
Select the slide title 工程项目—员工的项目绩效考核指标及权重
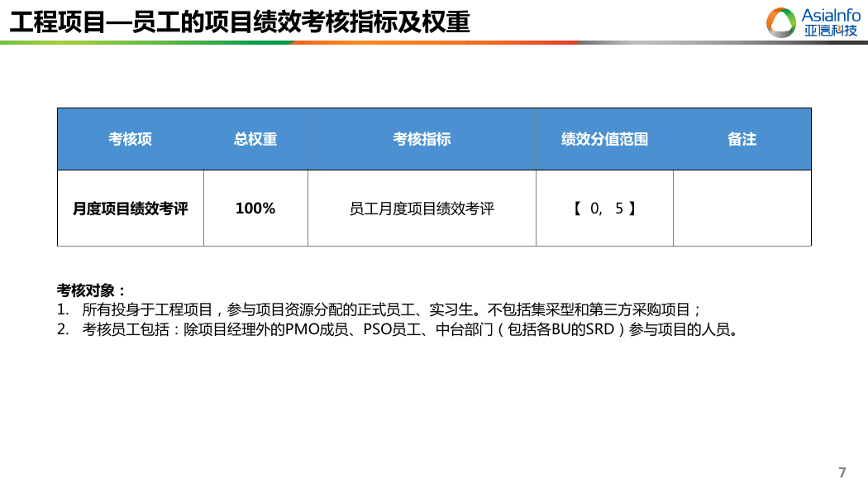point(240,22)
